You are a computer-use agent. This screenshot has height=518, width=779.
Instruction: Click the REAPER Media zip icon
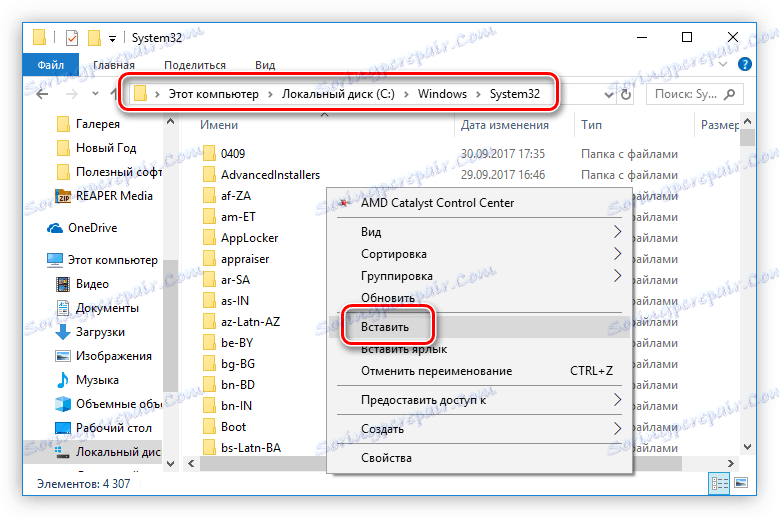click(x=63, y=196)
